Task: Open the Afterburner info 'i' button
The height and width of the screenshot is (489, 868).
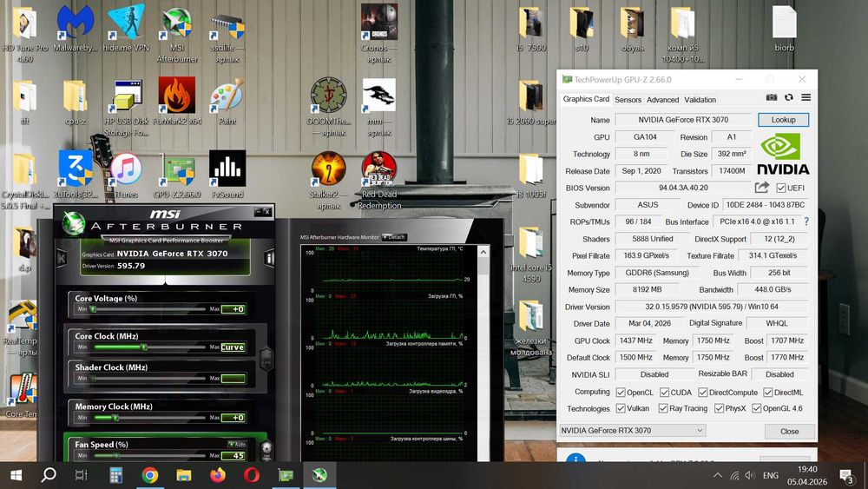Action: [x=269, y=258]
